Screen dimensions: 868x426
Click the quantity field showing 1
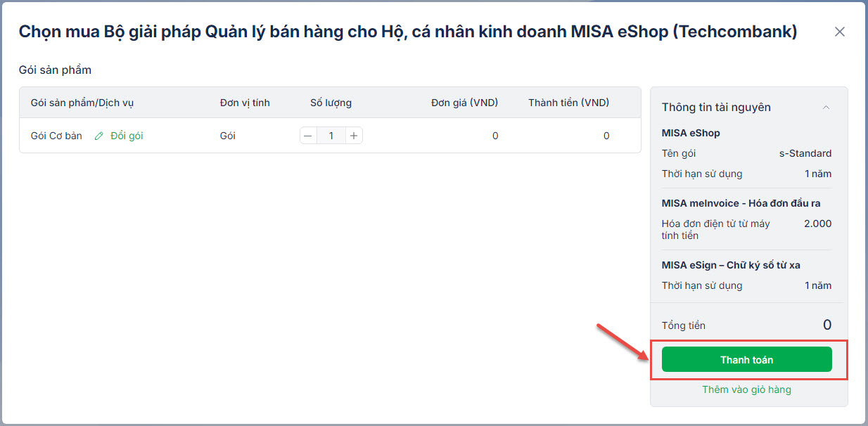point(331,136)
